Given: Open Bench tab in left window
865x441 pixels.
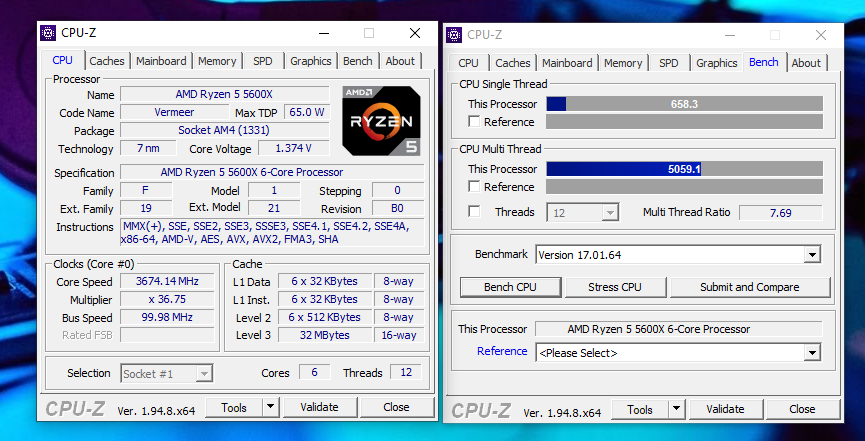Looking at the screenshot, I should (x=357, y=61).
